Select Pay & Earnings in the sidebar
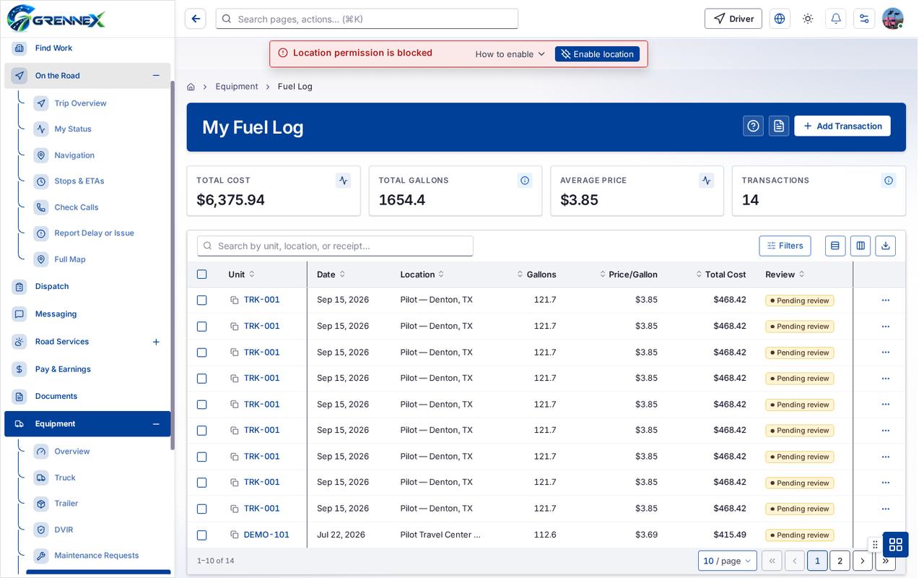The width and height of the screenshot is (924, 578). 63,369
